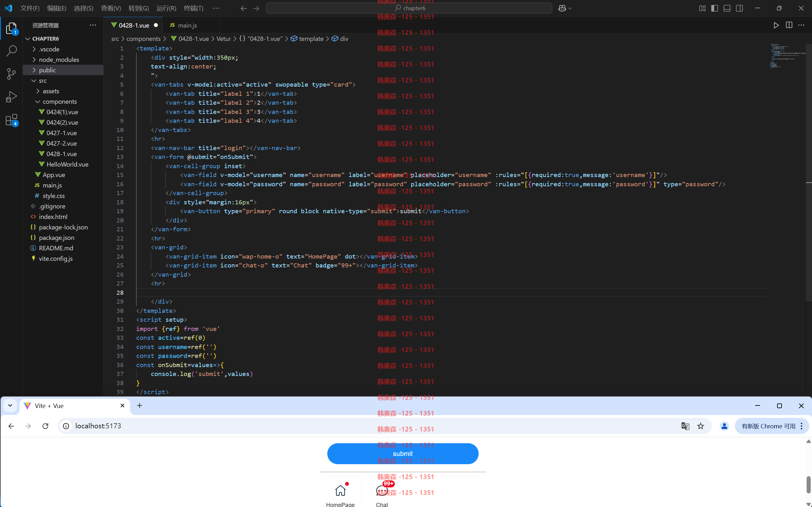Select the 0428-1.vue editor tab
The image size is (812, 507).
134,25
